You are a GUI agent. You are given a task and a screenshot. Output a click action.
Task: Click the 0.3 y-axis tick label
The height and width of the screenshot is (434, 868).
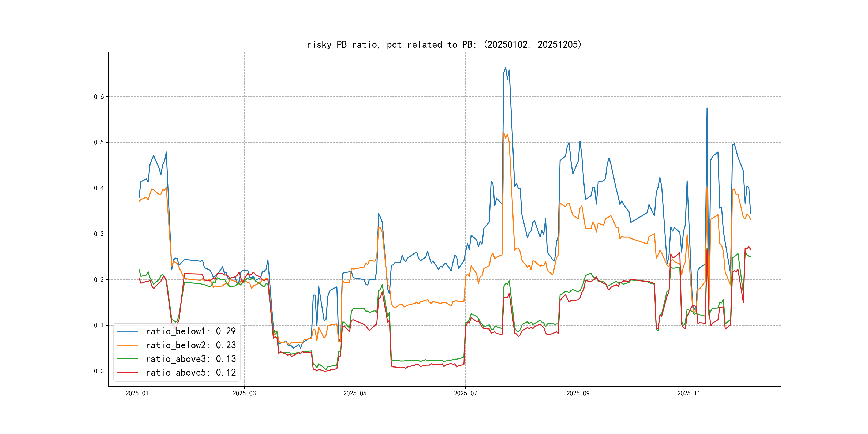coord(99,234)
